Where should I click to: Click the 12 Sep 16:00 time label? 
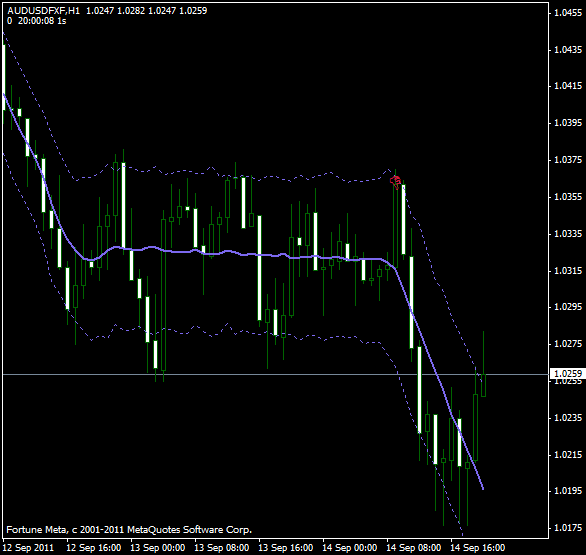(x=93, y=548)
